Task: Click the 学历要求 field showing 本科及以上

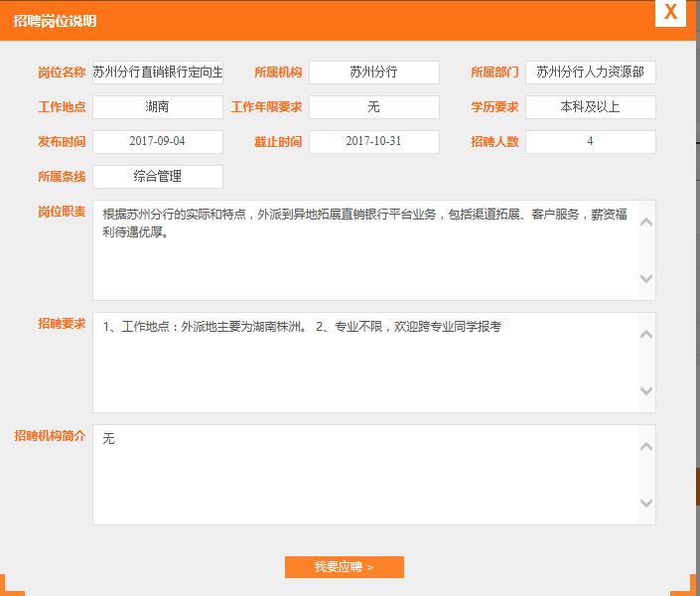Action: (x=590, y=107)
